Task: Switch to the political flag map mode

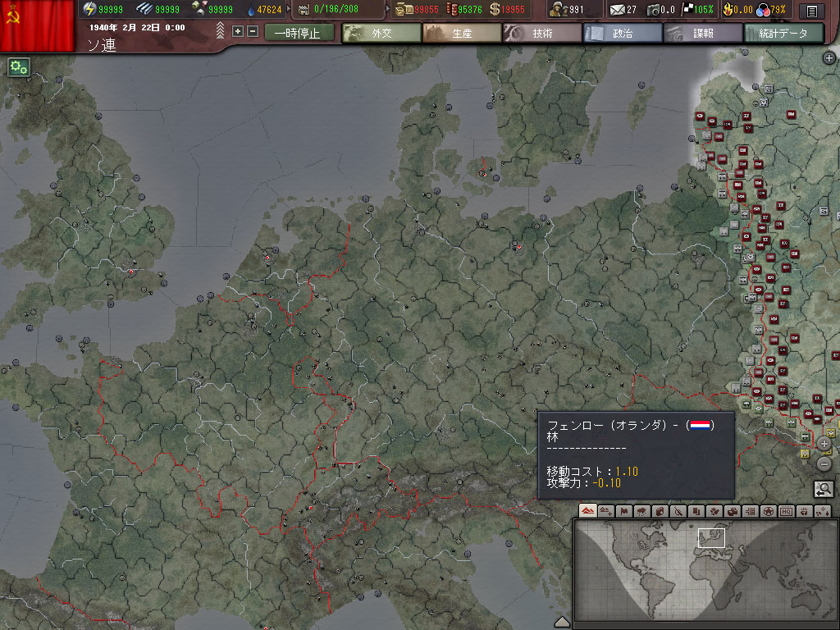Action: point(624,511)
